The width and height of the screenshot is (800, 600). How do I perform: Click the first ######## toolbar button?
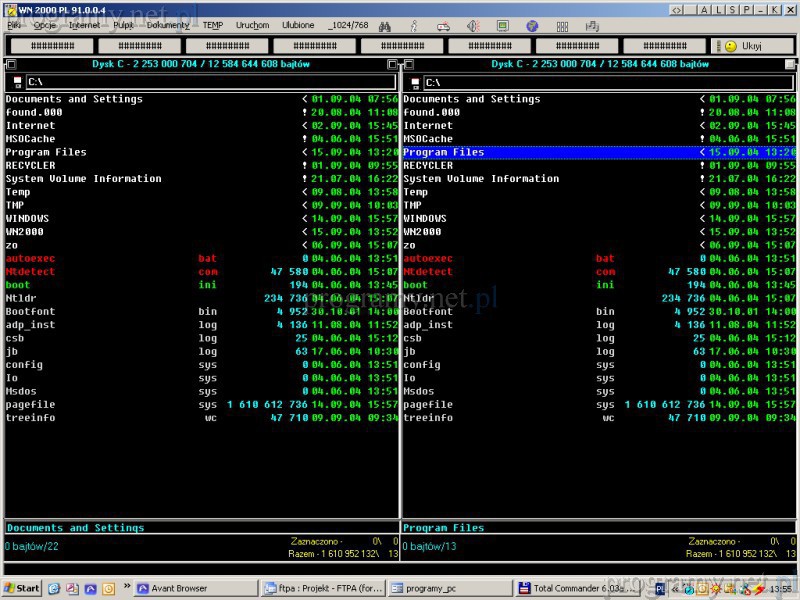coord(47,46)
